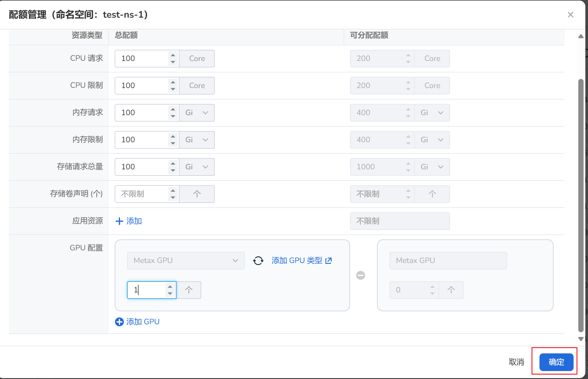Increase GPU count stepper value
This screenshot has width=588, height=379.
coord(170,287)
